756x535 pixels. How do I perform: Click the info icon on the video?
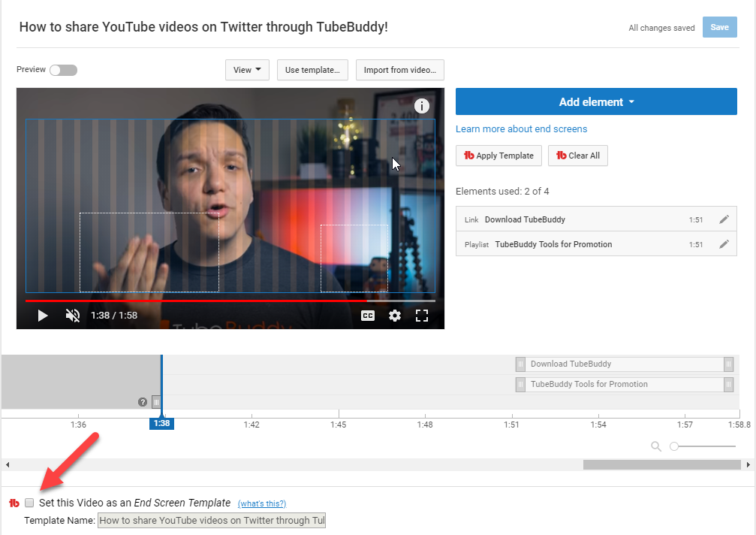coord(422,106)
